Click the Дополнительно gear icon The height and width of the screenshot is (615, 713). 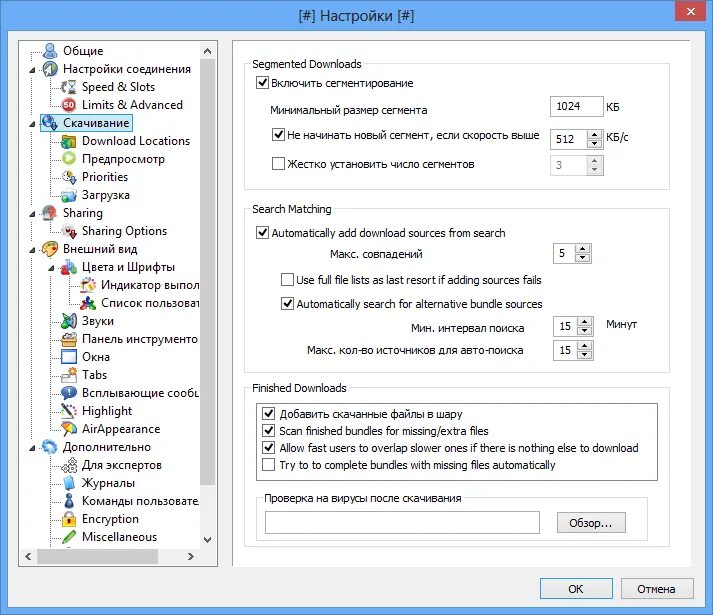(x=50, y=447)
